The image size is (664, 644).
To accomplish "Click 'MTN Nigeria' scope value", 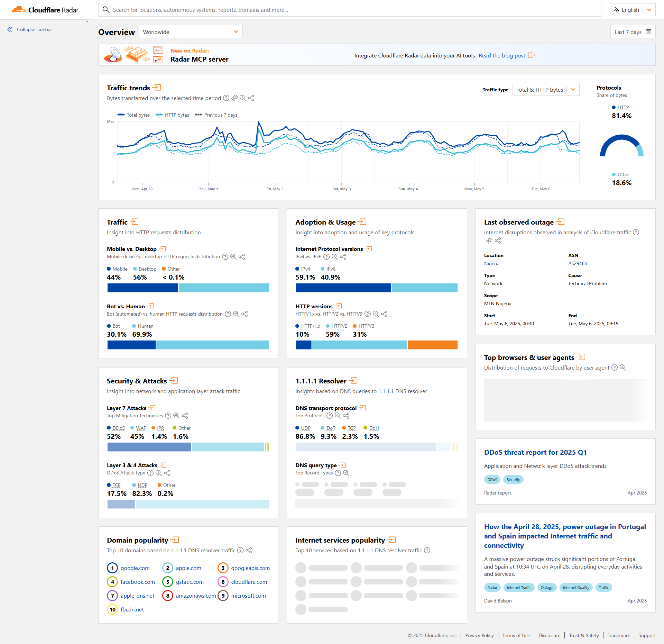I will click(498, 303).
